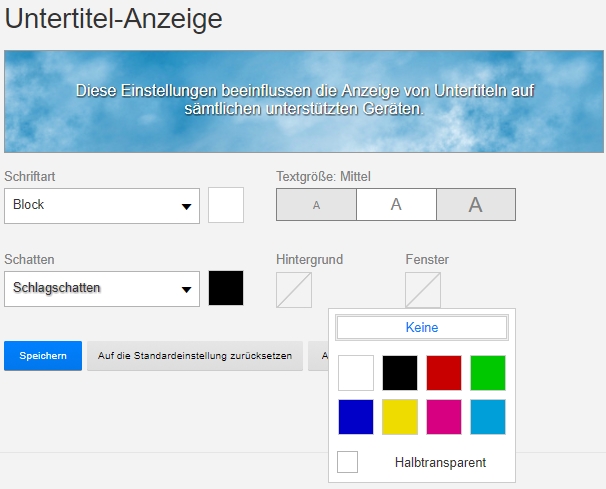Select the medium text size A button
This screenshot has width=606, height=489.
coord(396,204)
